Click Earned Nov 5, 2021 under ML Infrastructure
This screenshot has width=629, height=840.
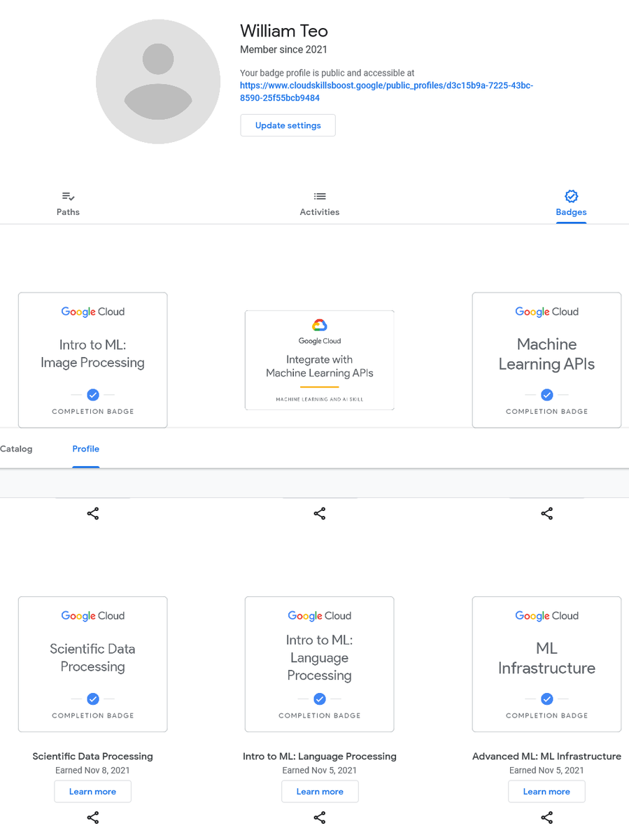(546, 770)
